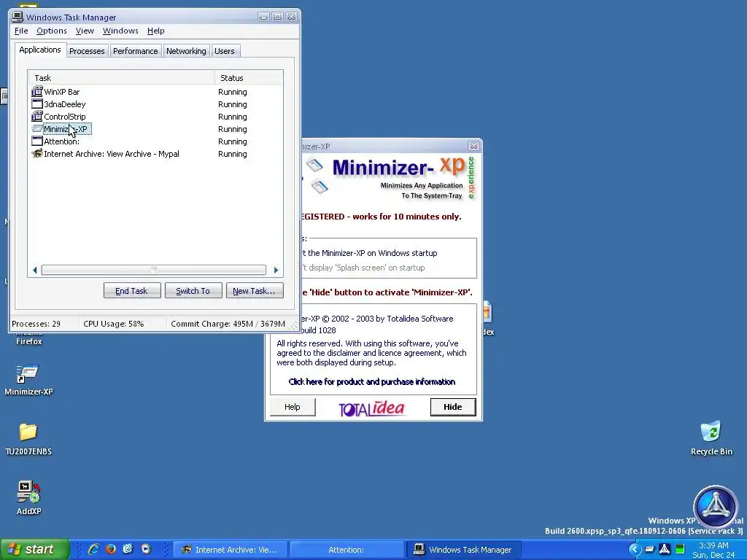Viewport: 747px width, 560px height.
Task: Switch to Performance tab
Action: (x=135, y=51)
